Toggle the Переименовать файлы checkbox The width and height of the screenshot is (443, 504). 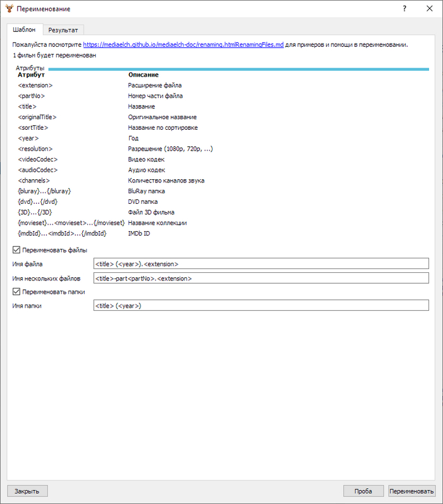pyautogui.click(x=50, y=249)
